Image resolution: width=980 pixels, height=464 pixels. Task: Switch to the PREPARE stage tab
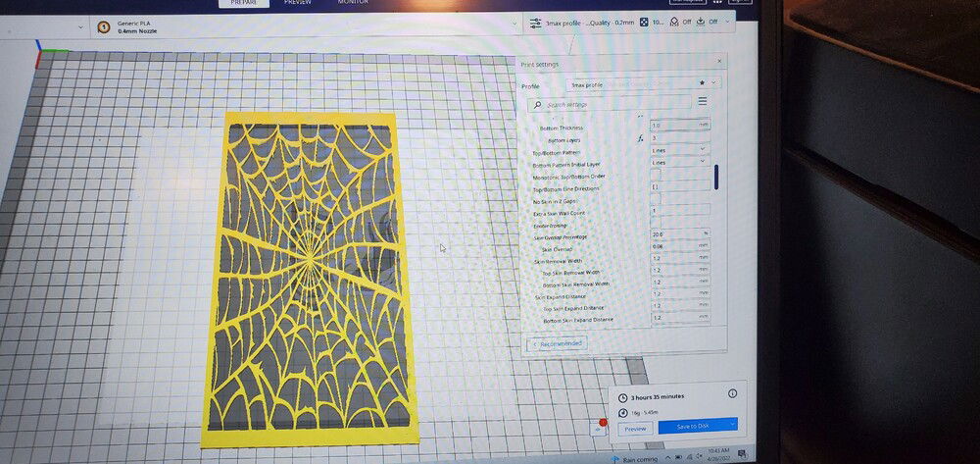point(244,3)
